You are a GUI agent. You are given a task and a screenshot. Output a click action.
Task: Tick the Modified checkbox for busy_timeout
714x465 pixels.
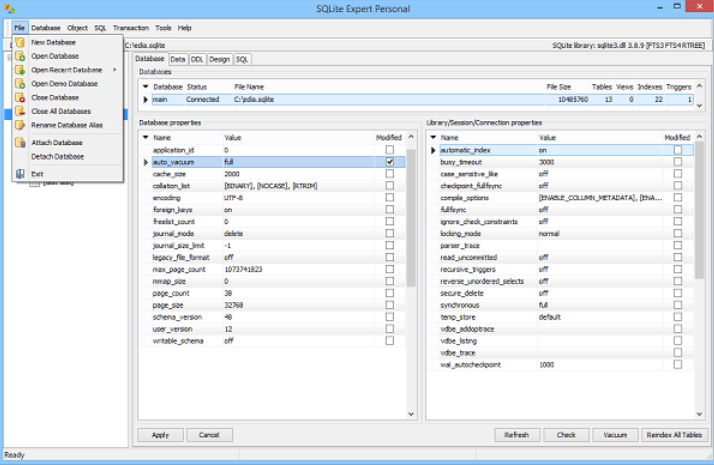click(677, 161)
